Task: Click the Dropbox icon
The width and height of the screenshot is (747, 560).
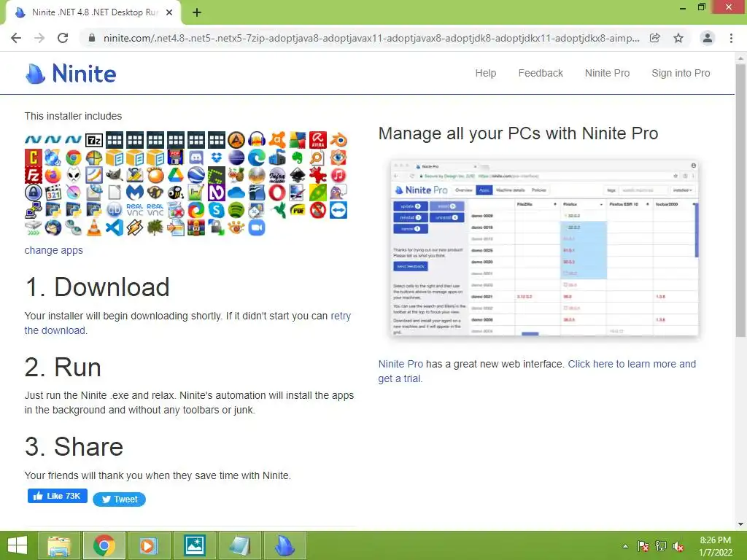Action: pos(216,157)
